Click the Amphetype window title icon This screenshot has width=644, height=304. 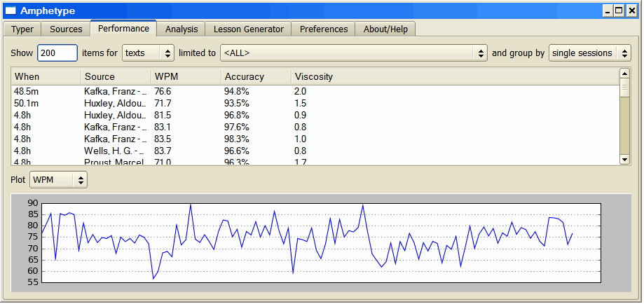tap(11, 11)
